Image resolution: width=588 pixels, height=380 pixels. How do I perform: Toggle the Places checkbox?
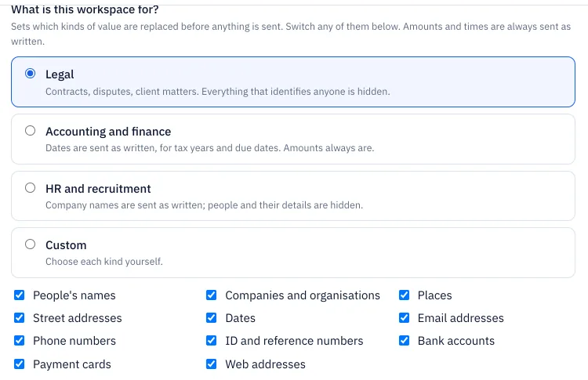[404, 295]
